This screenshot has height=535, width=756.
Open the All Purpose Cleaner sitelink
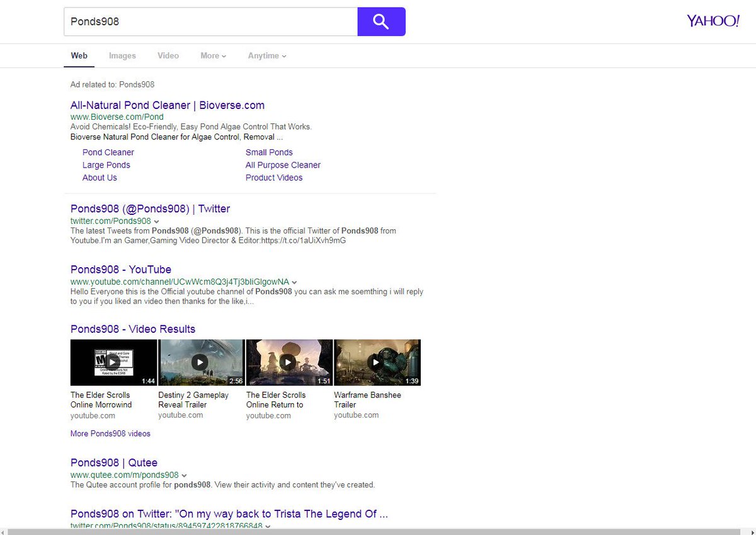pos(283,165)
